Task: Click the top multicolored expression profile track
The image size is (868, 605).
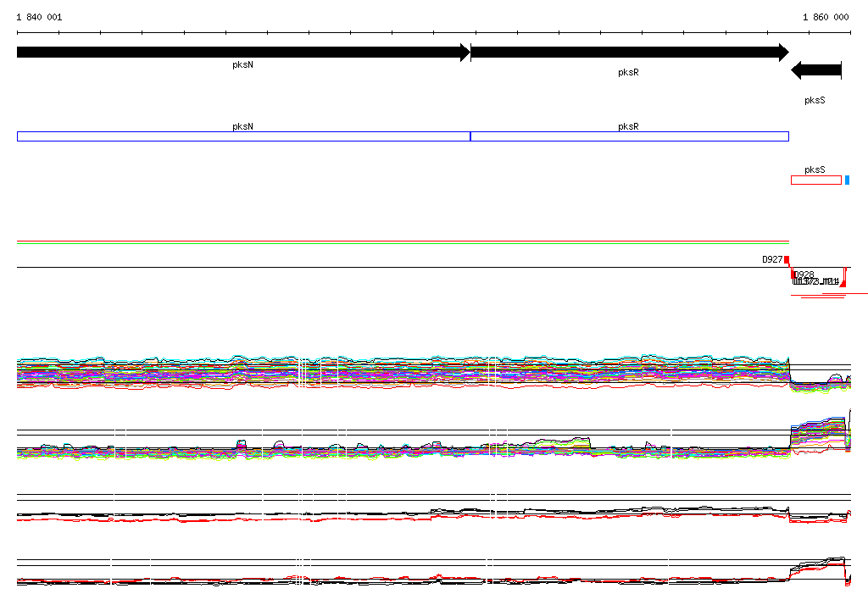Action: [x=403, y=371]
